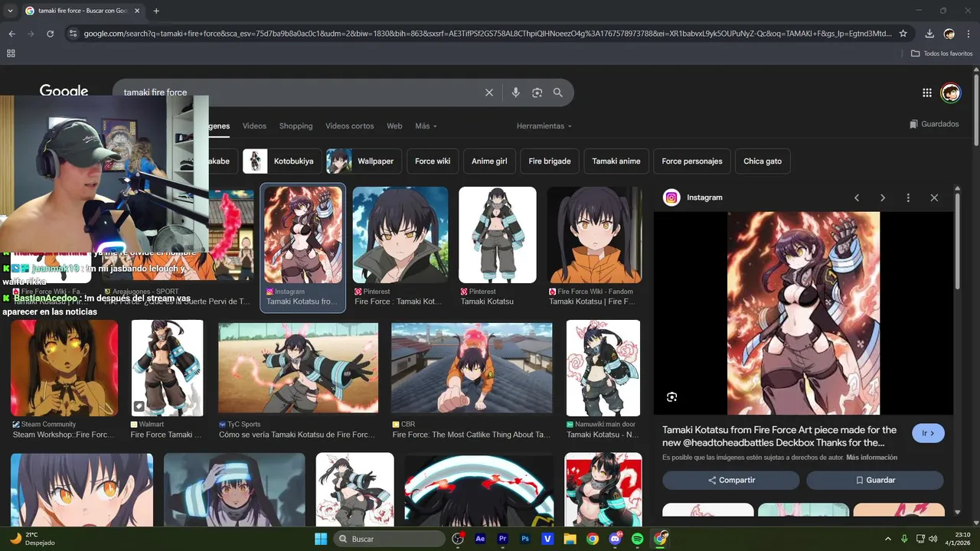Open Spotify from the taskbar
Screen dimensions: 980x551
click(x=638, y=539)
